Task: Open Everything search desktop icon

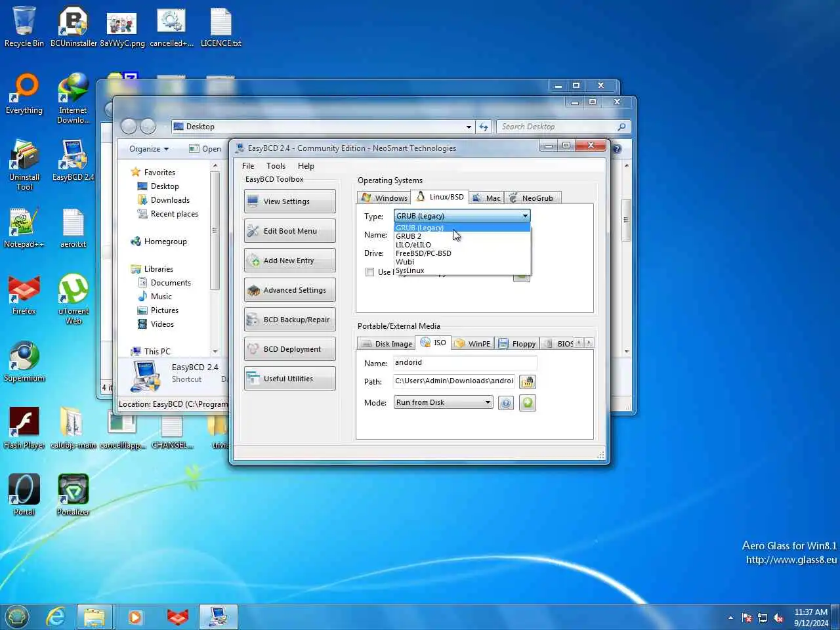Action: tap(24, 94)
